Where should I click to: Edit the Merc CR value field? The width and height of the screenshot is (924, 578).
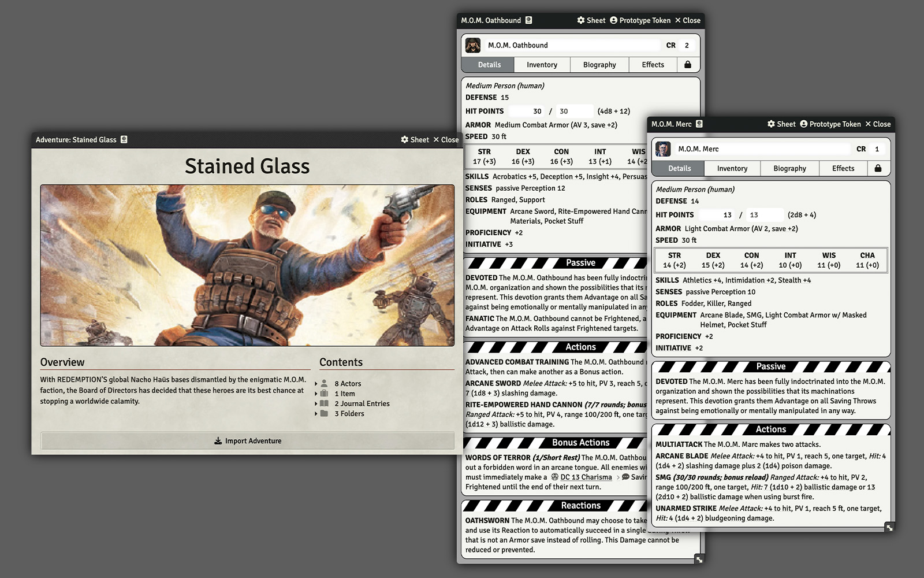tap(877, 149)
